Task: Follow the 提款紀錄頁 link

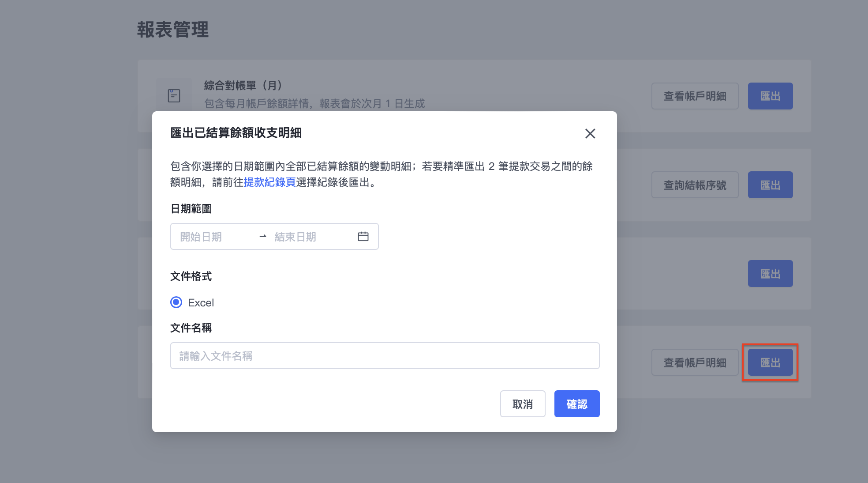Action: tap(269, 182)
